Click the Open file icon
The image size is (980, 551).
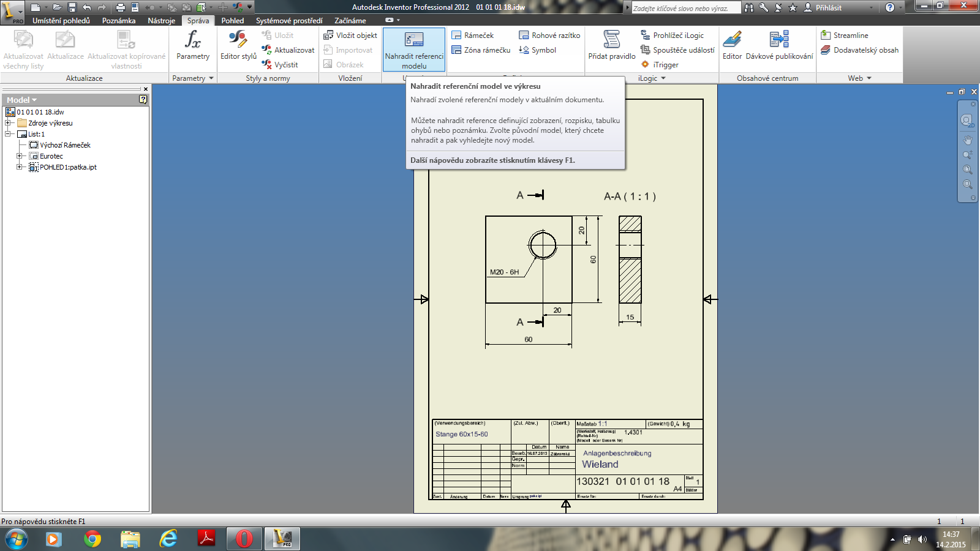pyautogui.click(x=57, y=7)
